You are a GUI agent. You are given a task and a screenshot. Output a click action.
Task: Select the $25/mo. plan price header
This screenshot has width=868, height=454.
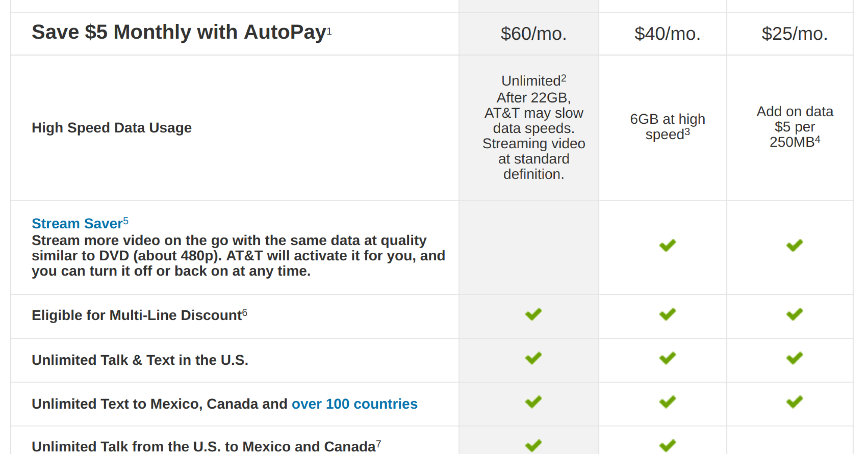tap(795, 34)
